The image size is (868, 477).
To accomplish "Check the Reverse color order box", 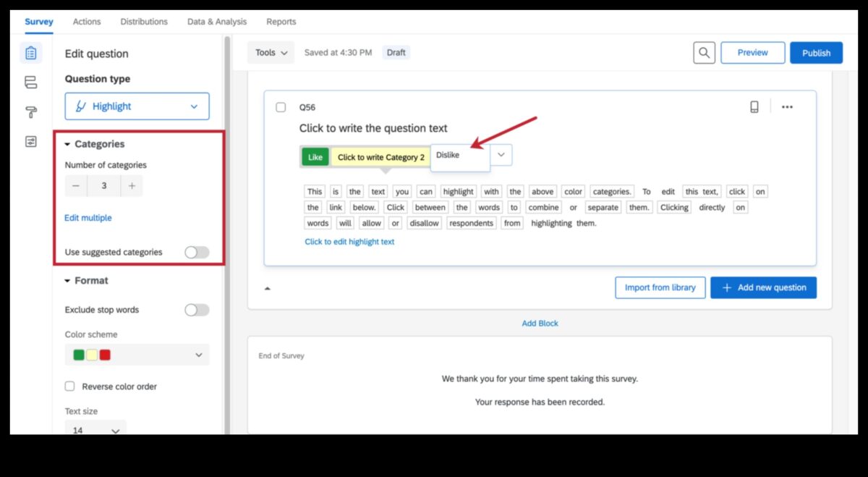I will 70,387.
